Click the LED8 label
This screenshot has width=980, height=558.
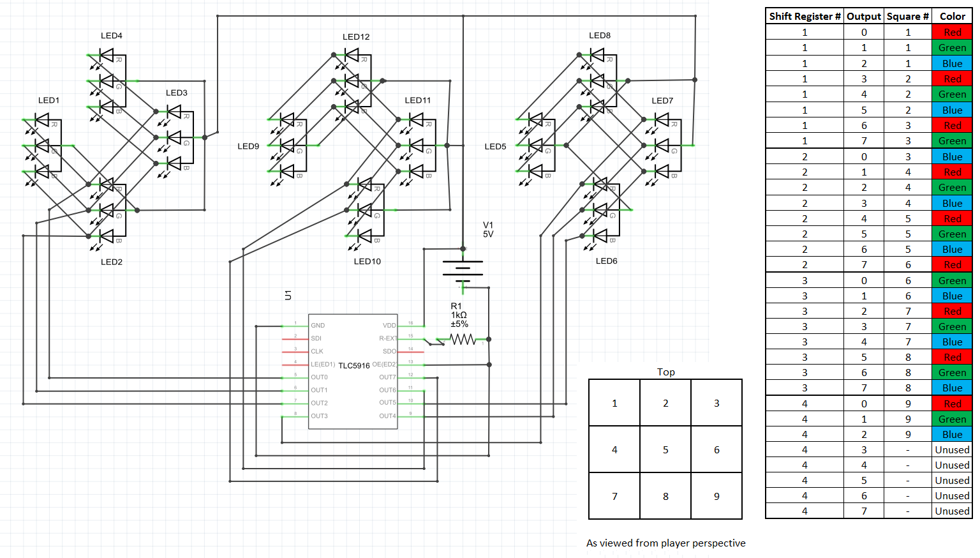[x=600, y=35]
